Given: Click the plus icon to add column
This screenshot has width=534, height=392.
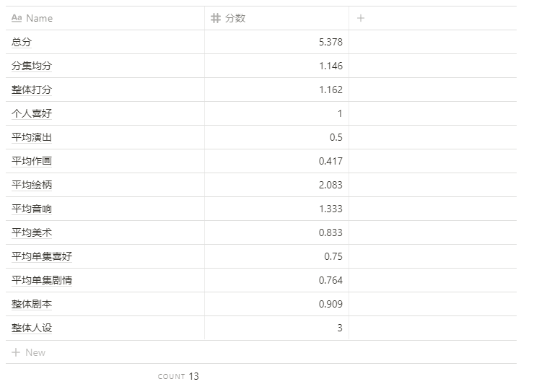Looking at the screenshot, I should tap(361, 18).
